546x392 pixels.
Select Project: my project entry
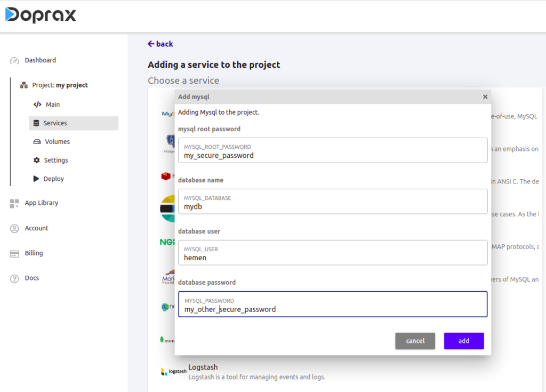pyautogui.click(x=60, y=85)
